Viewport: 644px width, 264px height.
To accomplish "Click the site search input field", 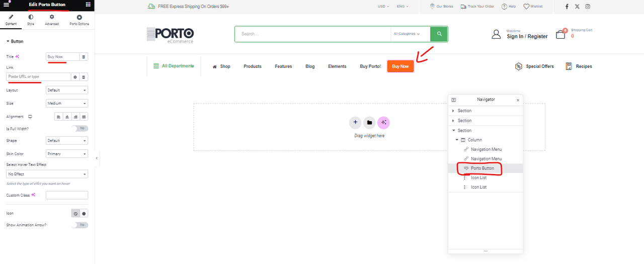I will tap(312, 34).
